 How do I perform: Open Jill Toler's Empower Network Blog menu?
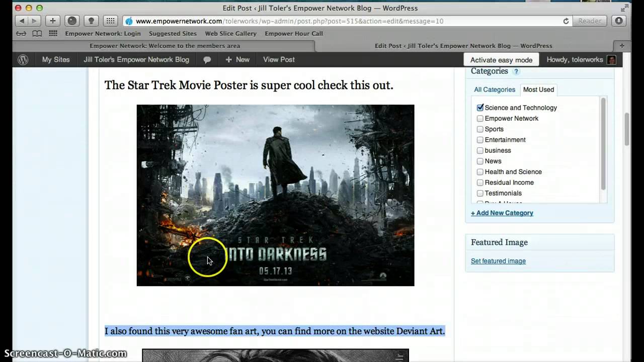136,59
